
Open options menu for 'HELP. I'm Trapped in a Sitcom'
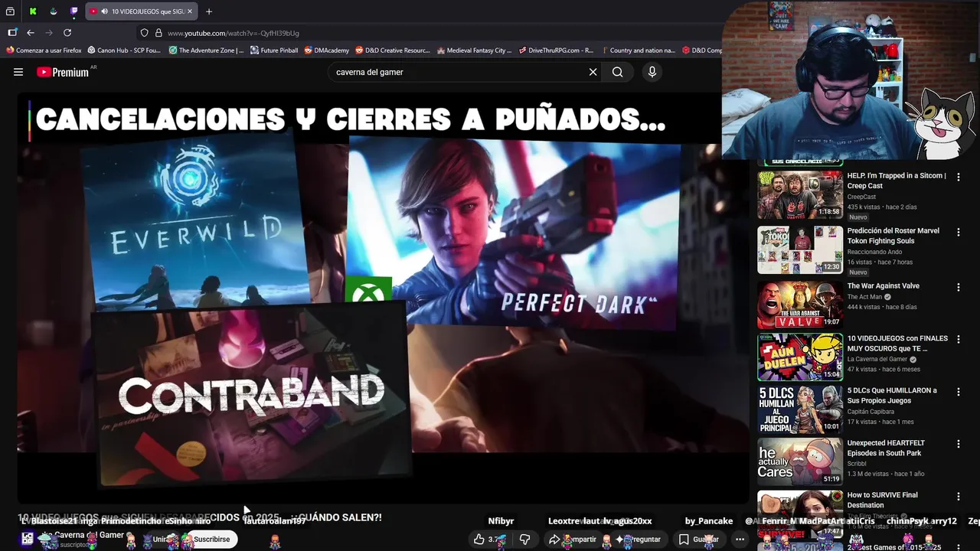point(958,177)
